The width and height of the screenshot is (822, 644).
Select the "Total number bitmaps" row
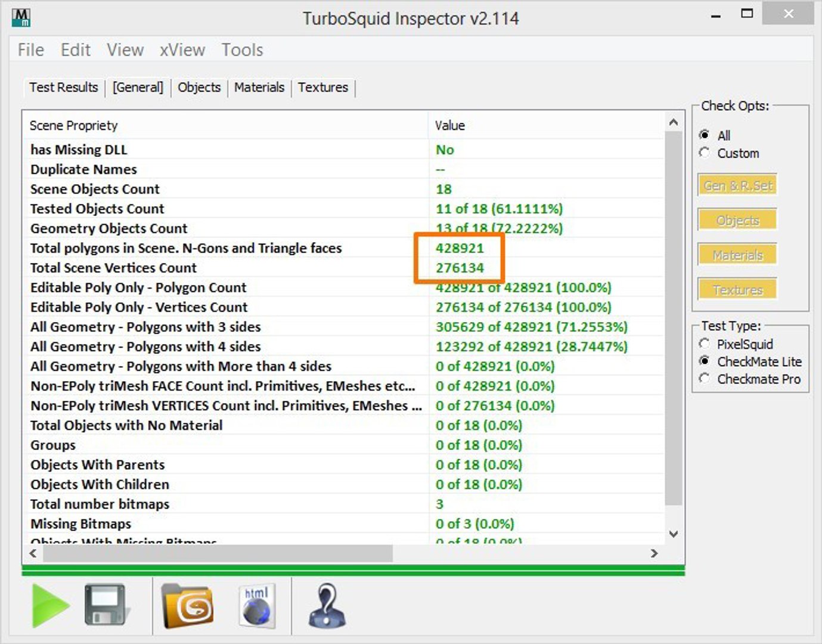344,504
